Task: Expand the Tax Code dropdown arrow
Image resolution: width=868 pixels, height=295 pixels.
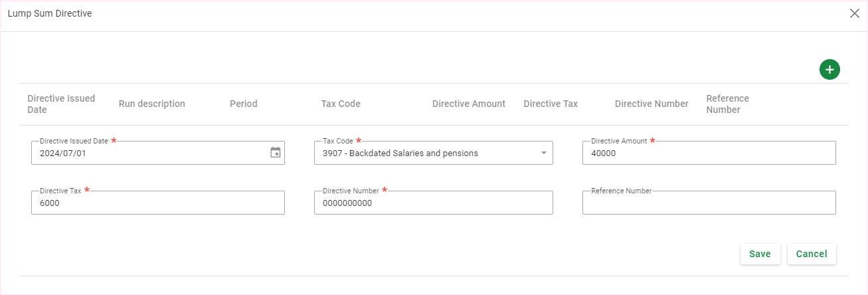Action: [x=543, y=153]
